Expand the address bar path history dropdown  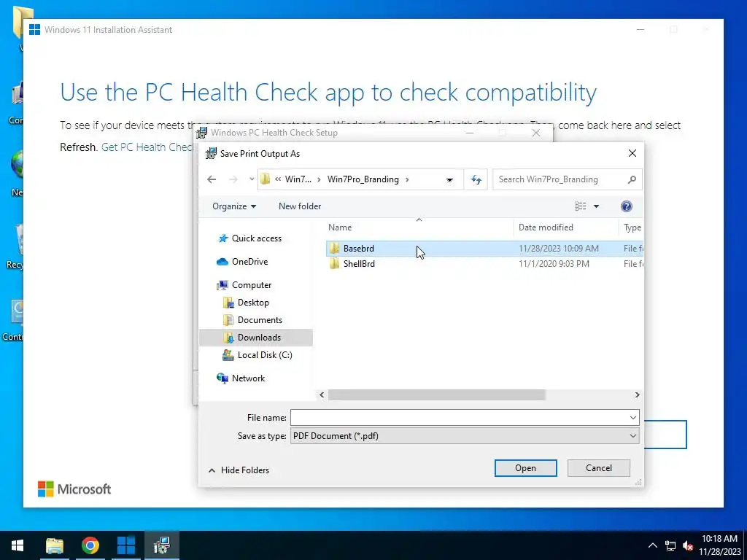(x=449, y=179)
